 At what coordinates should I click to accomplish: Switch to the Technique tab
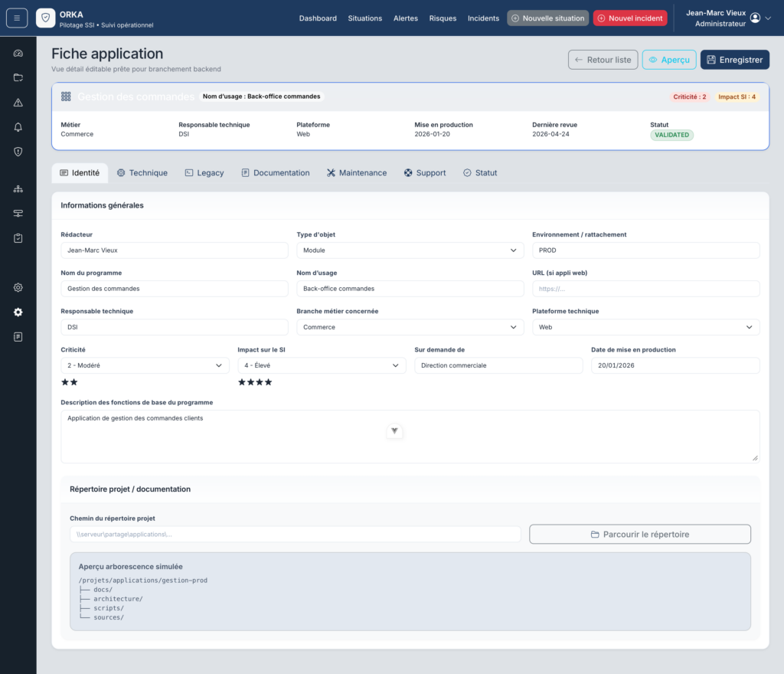point(142,172)
